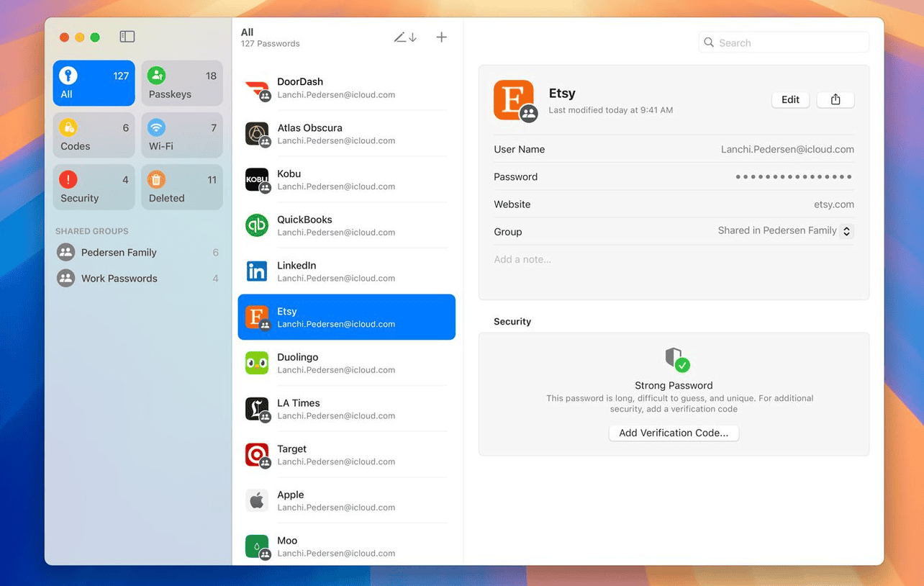Click the Pedersen Family group icon

(x=66, y=253)
